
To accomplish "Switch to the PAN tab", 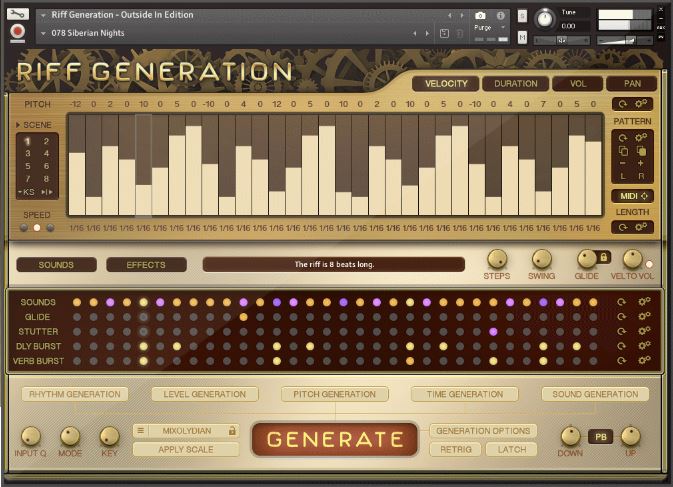I will coord(632,84).
